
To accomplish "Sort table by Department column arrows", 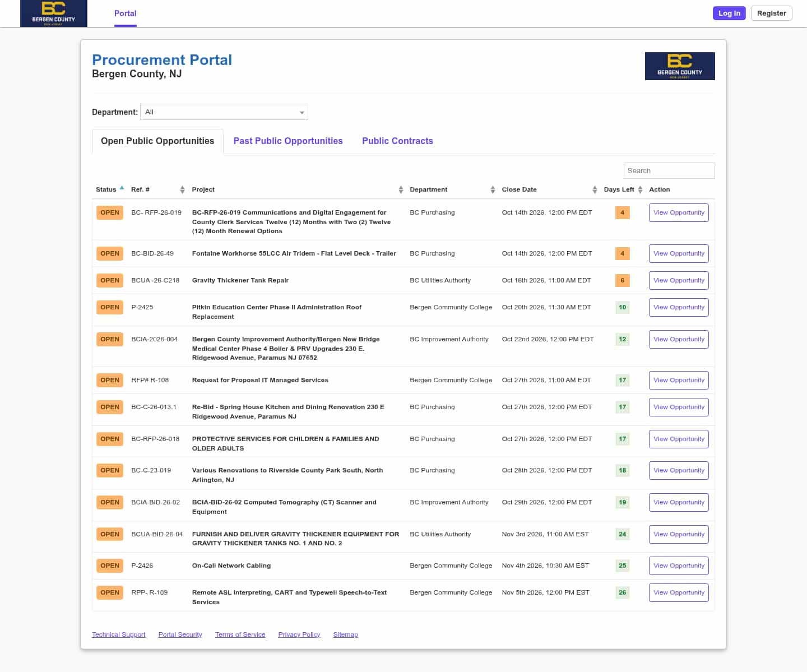I will [493, 190].
